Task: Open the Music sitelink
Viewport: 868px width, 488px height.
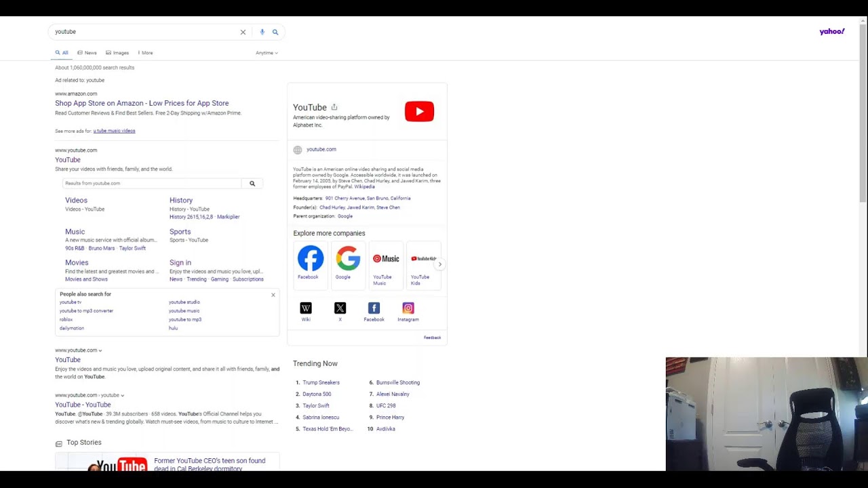Action: pos(75,232)
